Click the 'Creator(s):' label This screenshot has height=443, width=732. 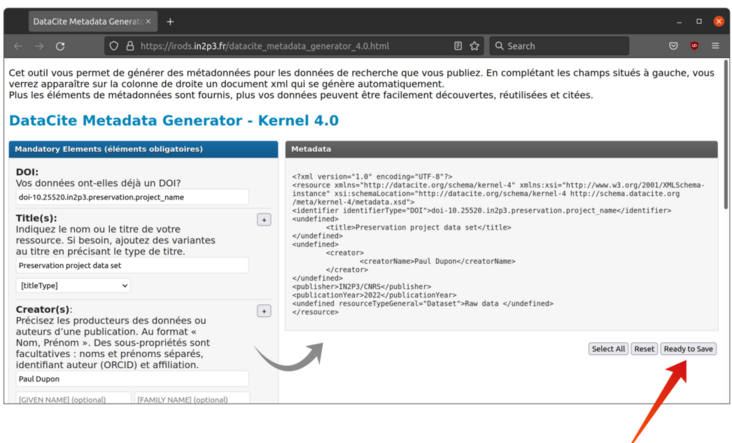(44, 309)
